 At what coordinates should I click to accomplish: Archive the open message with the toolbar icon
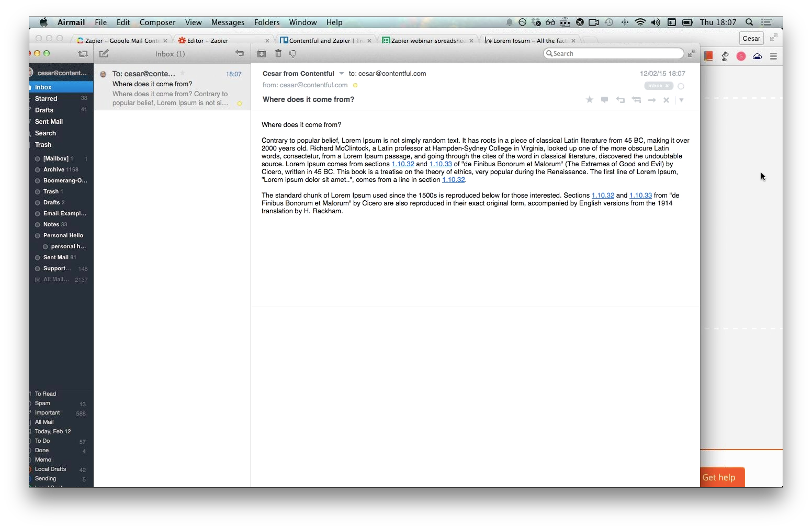tap(262, 53)
